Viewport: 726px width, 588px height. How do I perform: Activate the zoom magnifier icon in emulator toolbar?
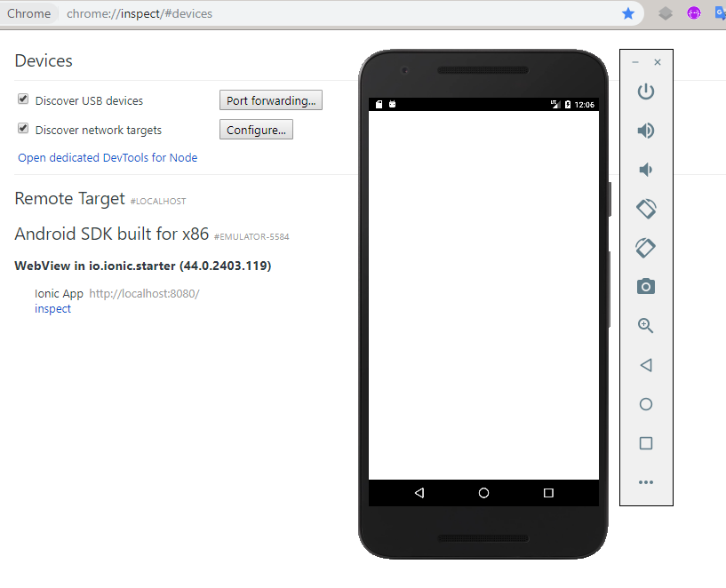[645, 326]
